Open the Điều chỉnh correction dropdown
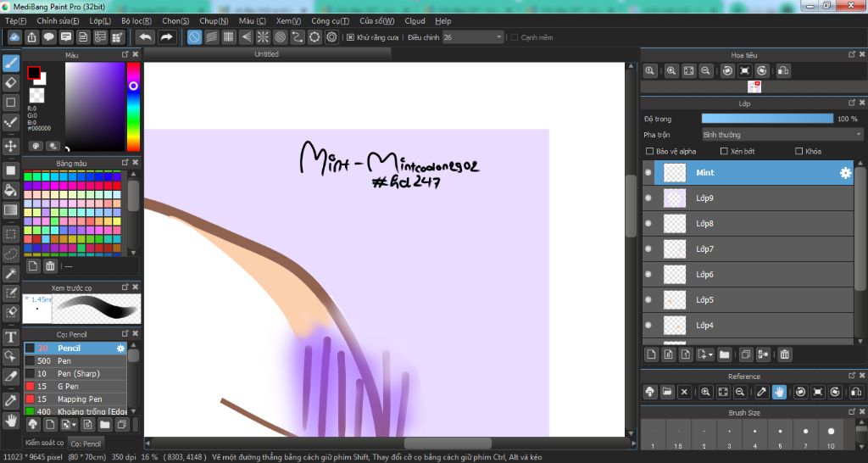The image size is (868, 463). (x=473, y=37)
